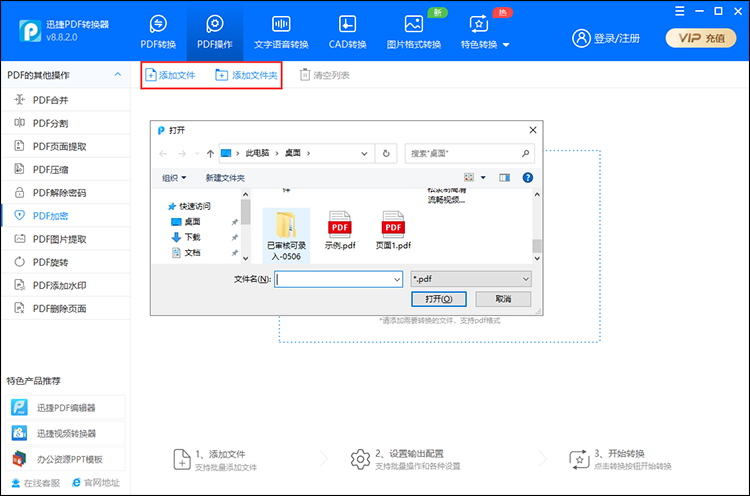Click the 添加文件夹 button
Image resolution: width=750 pixels, height=496 pixels.
coord(246,75)
